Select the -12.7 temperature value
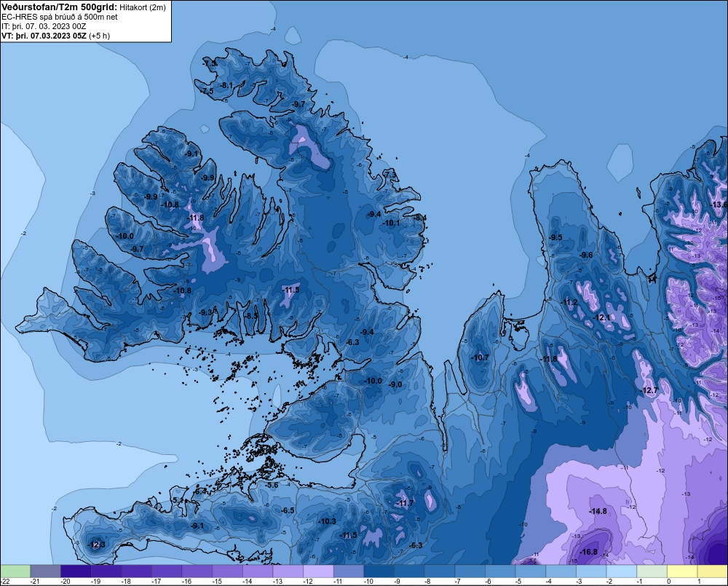This screenshot has width=728, height=586. pyautogui.click(x=649, y=390)
